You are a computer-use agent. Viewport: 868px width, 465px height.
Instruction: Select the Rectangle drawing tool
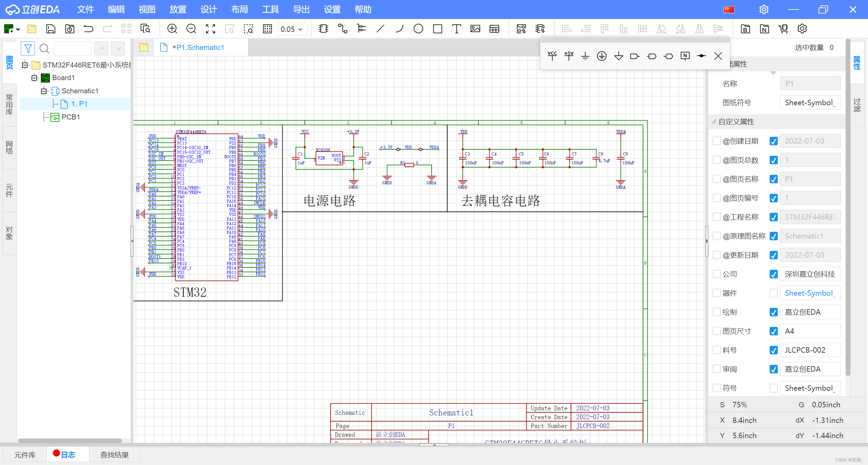point(437,29)
